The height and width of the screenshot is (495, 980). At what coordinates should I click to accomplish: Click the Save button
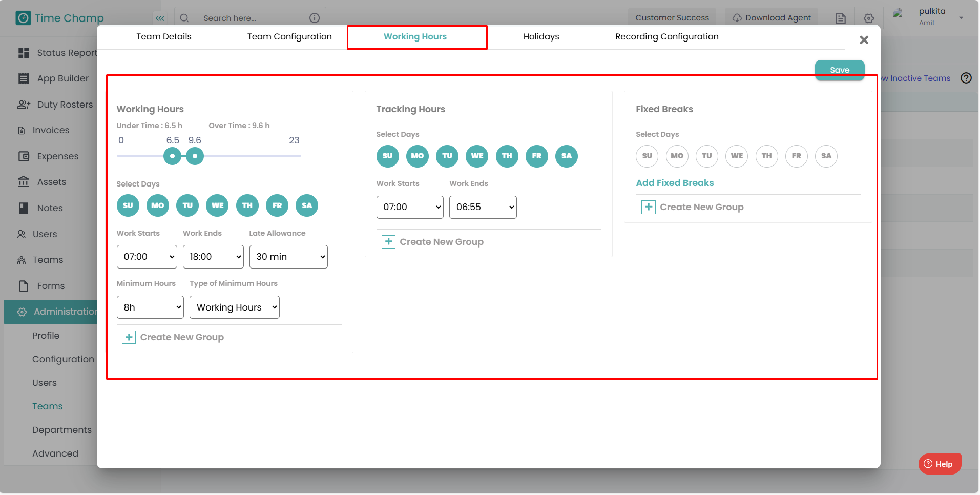tap(839, 70)
